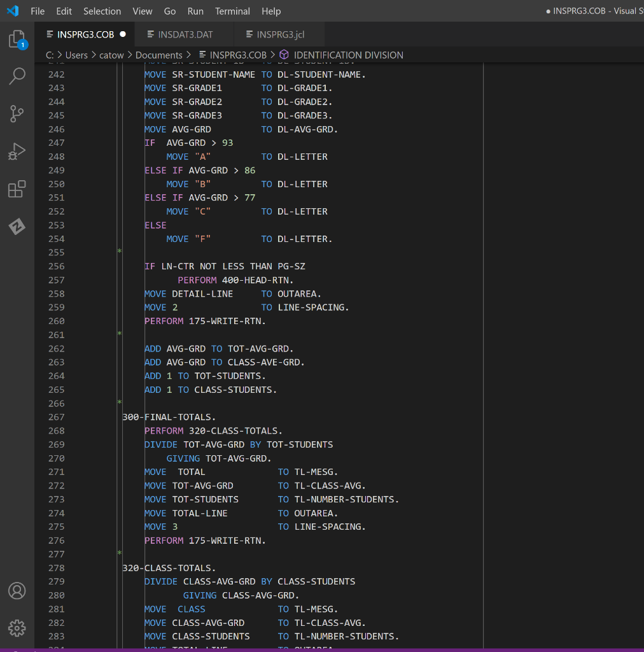
Task: Open the Extensions view icon
Action: [x=17, y=189]
